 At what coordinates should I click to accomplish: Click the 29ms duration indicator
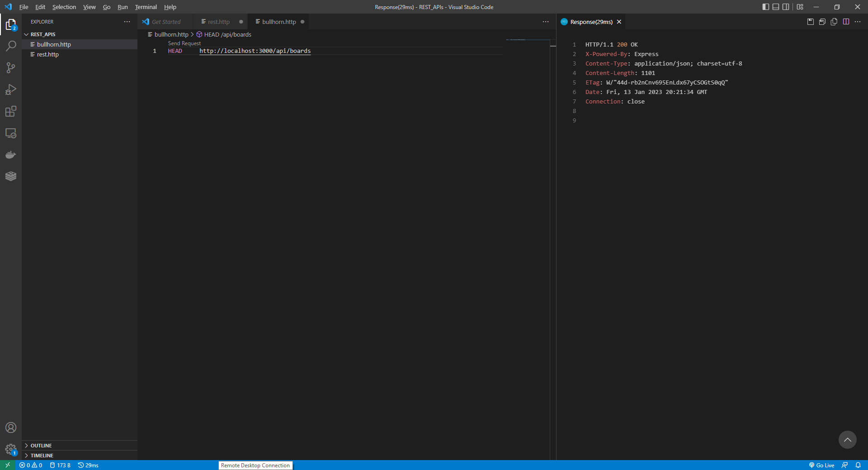click(88, 465)
